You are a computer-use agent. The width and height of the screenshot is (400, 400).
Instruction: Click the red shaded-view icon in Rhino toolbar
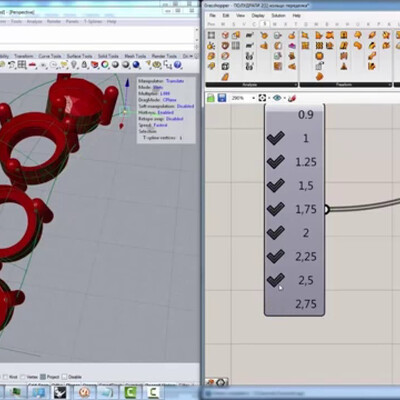point(95,65)
